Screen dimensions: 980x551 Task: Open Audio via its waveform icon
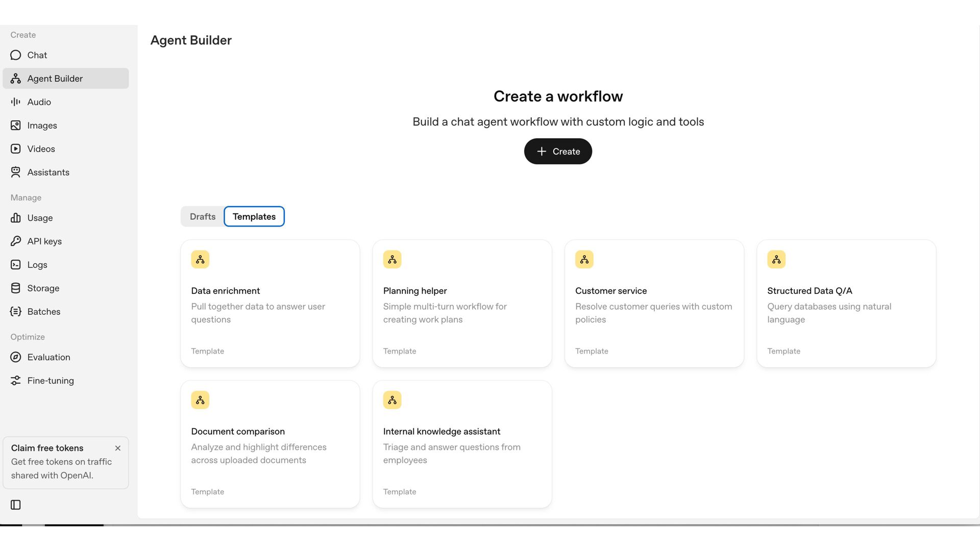tap(16, 102)
